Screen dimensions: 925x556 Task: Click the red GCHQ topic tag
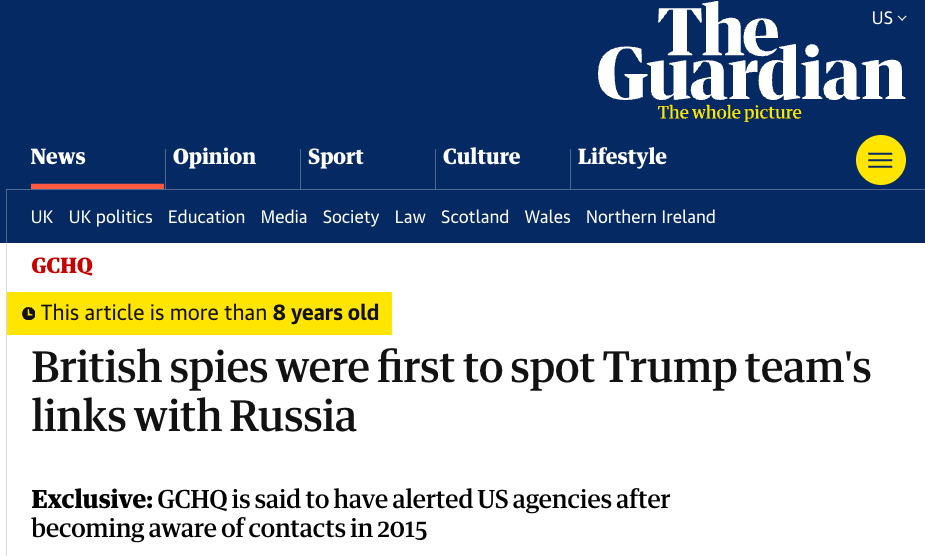[62, 266]
